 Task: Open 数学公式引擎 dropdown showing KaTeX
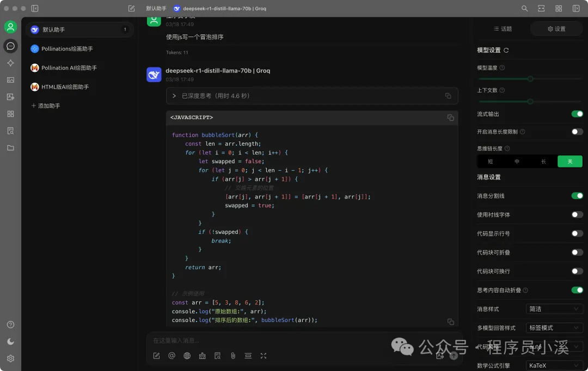coord(554,366)
